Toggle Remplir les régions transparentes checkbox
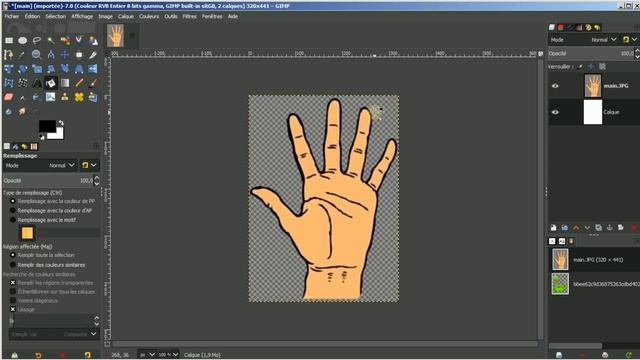 pos(13,282)
